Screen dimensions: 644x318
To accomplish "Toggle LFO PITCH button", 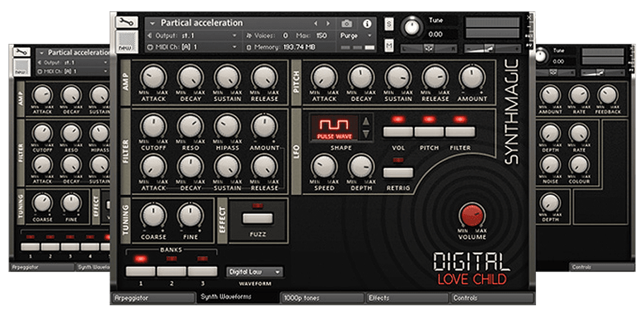I will click(429, 131).
